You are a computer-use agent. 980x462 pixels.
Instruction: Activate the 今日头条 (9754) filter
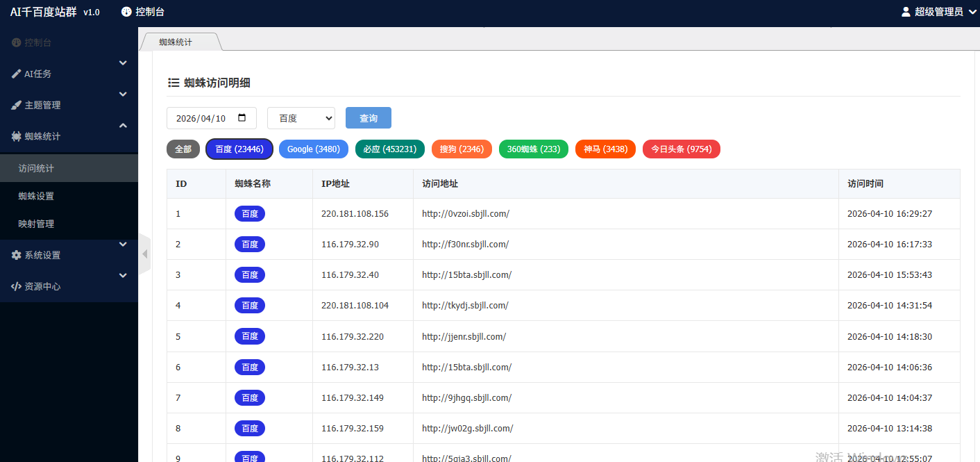[681, 149]
